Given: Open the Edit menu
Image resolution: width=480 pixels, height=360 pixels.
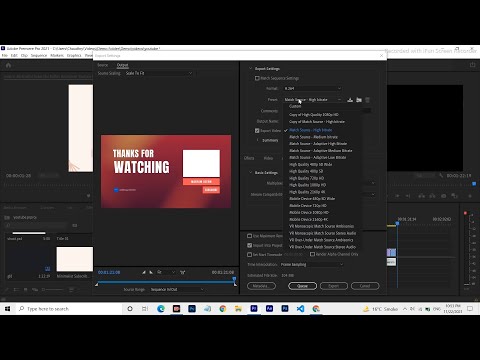Looking at the screenshot, I should point(14,55).
